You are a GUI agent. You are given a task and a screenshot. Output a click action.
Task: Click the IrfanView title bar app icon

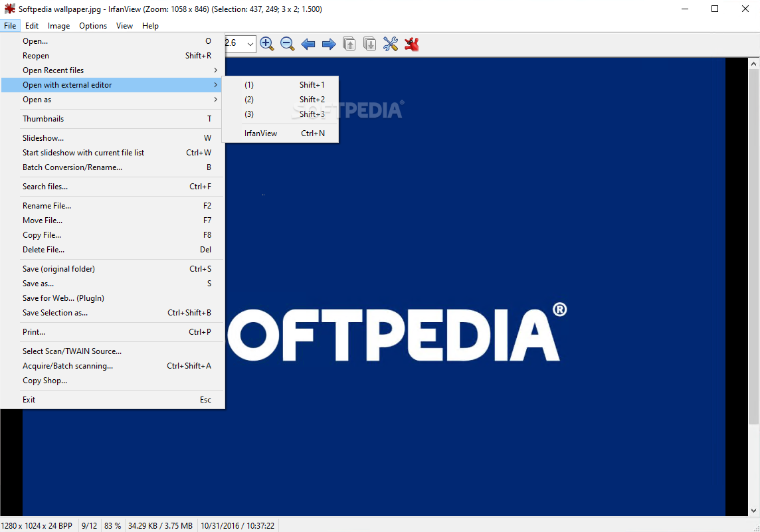tap(9, 9)
